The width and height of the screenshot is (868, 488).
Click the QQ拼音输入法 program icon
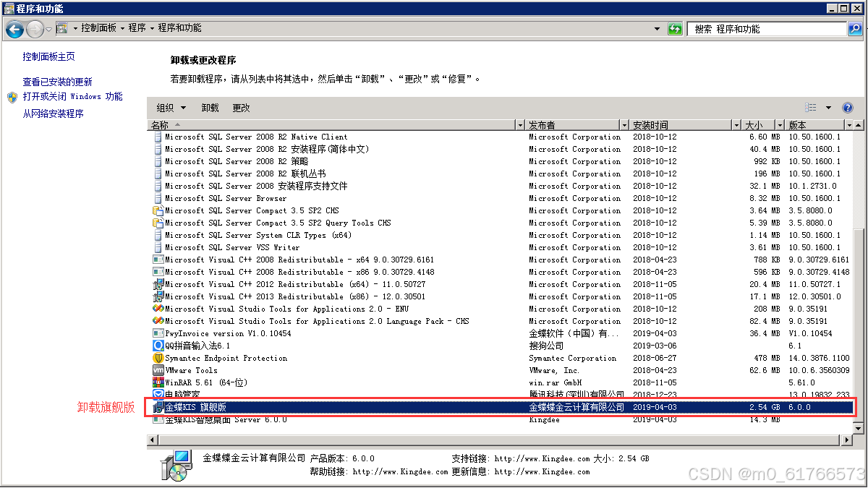pyautogui.click(x=158, y=346)
